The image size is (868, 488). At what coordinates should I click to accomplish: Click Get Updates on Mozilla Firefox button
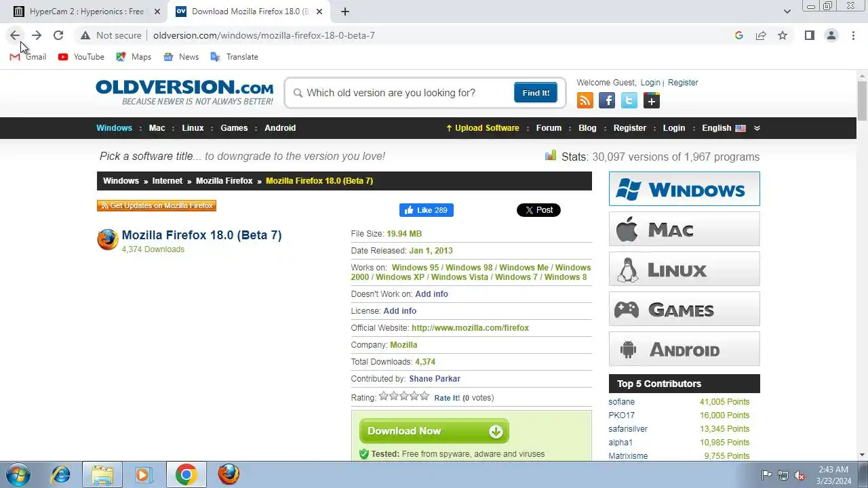(x=157, y=205)
